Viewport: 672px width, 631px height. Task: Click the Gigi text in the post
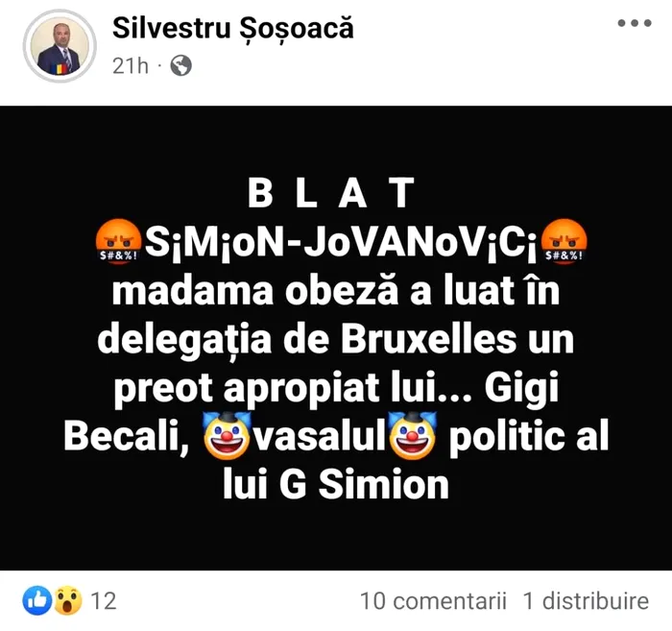521,389
